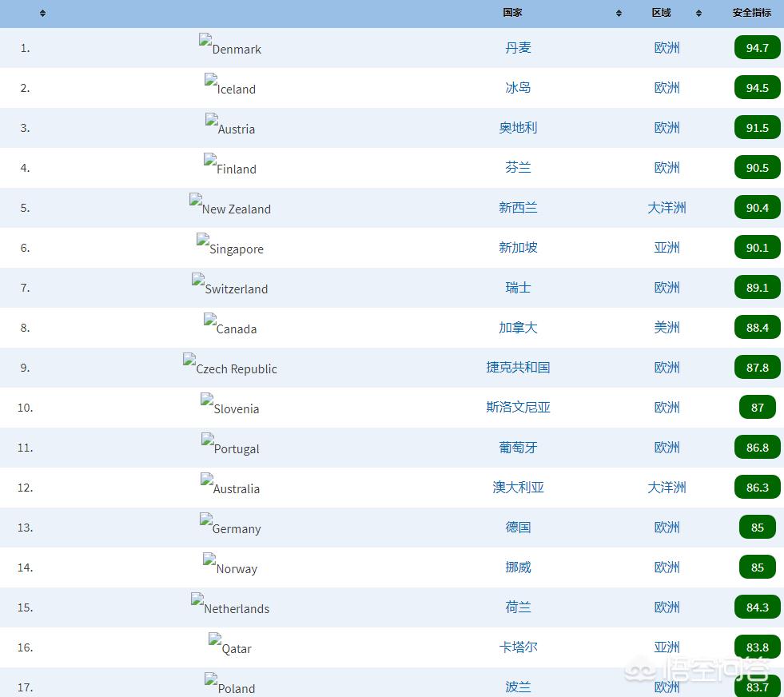Click 亚洲 region in Singapore row
Viewport: 784px width, 697px height.
(667, 248)
